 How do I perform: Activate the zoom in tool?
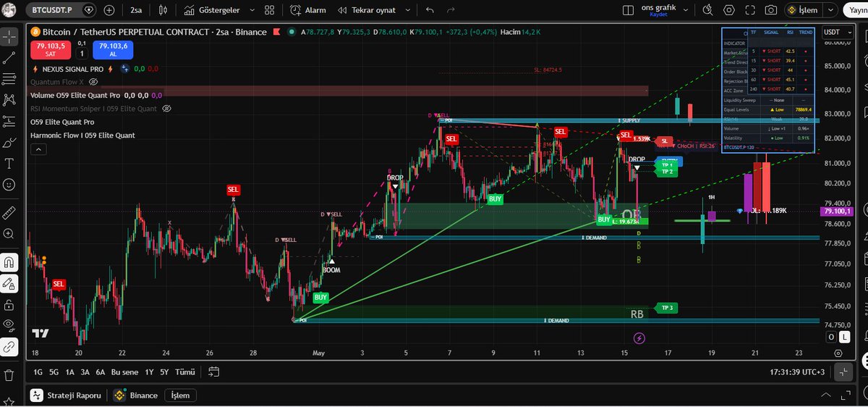click(x=9, y=234)
